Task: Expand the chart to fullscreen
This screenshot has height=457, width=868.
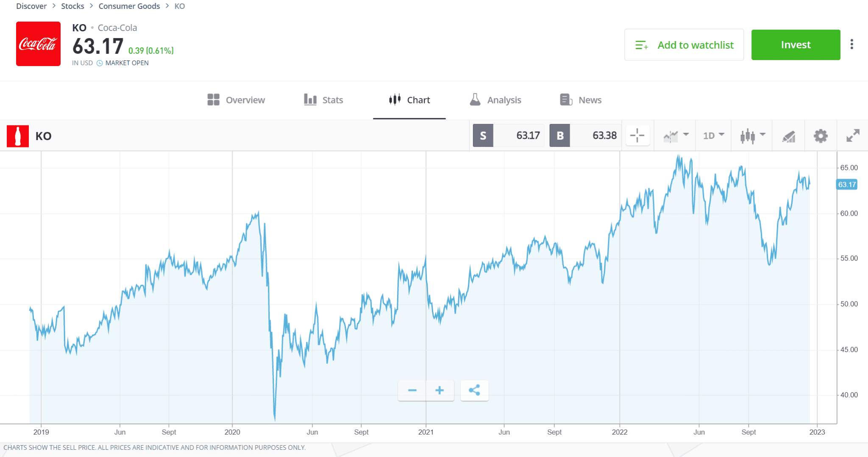Action: pyautogui.click(x=852, y=136)
